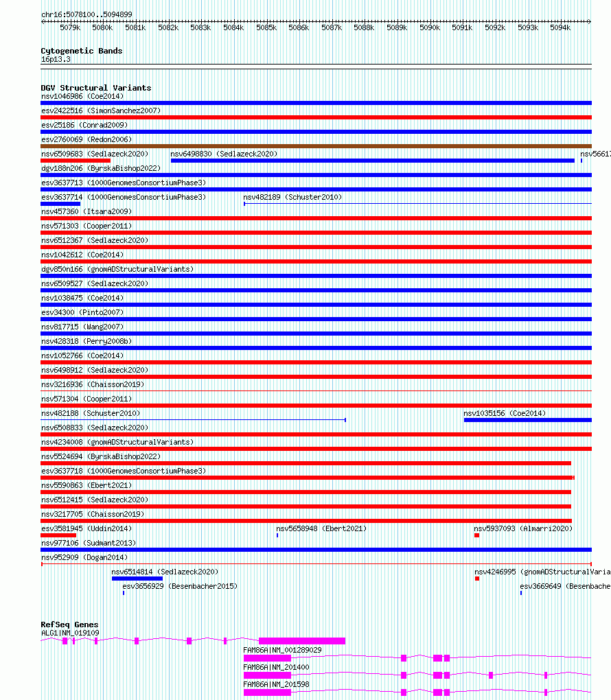Open the esv3669649 variant label
611x700 pixels.
[565, 586]
